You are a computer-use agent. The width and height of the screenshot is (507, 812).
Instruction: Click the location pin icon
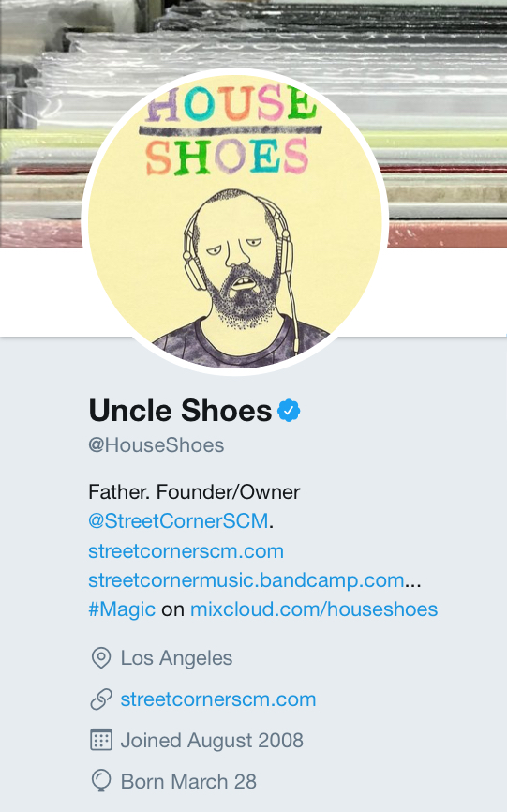click(101, 657)
